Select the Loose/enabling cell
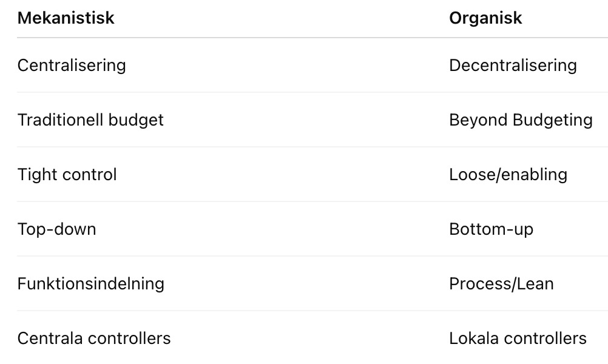The width and height of the screenshot is (608, 364). click(x=508, y=175)
